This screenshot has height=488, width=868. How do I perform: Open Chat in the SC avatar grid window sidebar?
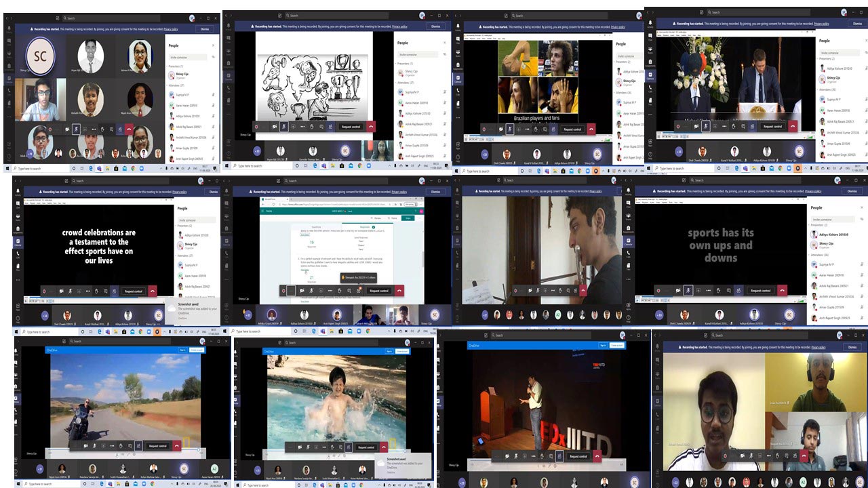click(9, 42)
